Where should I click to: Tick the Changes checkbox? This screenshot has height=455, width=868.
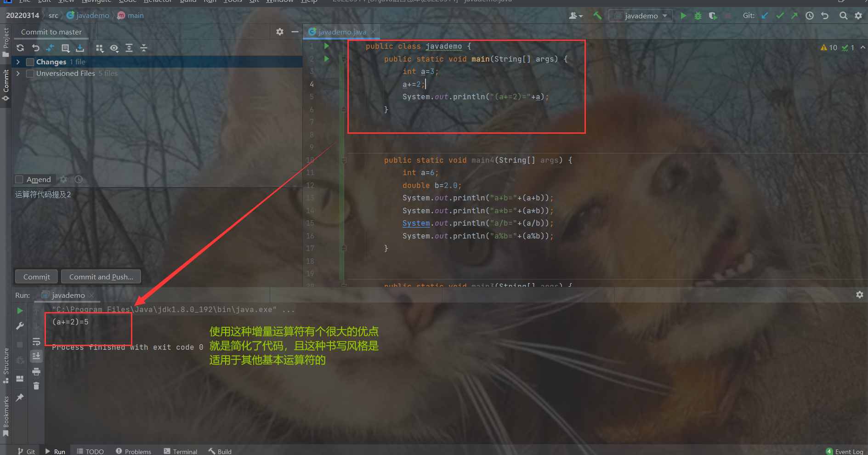point(30,62)
